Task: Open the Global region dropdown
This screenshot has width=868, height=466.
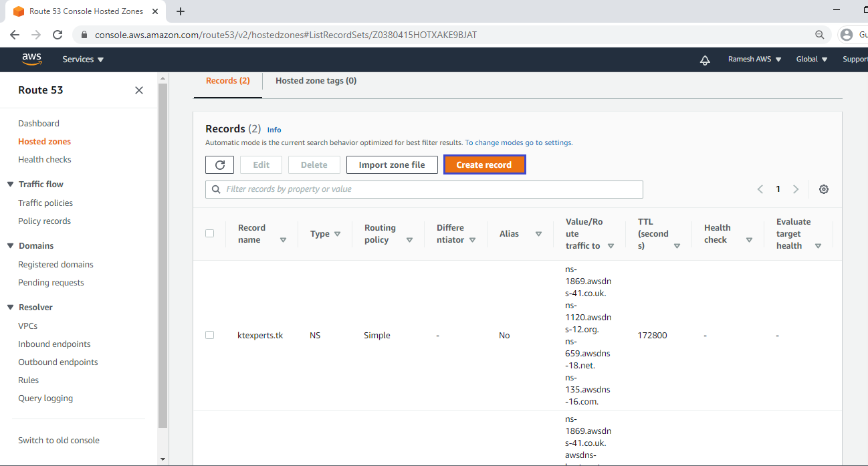Action: [812, 60]
